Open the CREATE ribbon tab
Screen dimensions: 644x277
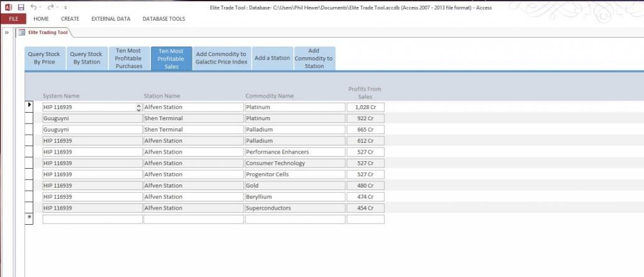click(x=70, y=18)
